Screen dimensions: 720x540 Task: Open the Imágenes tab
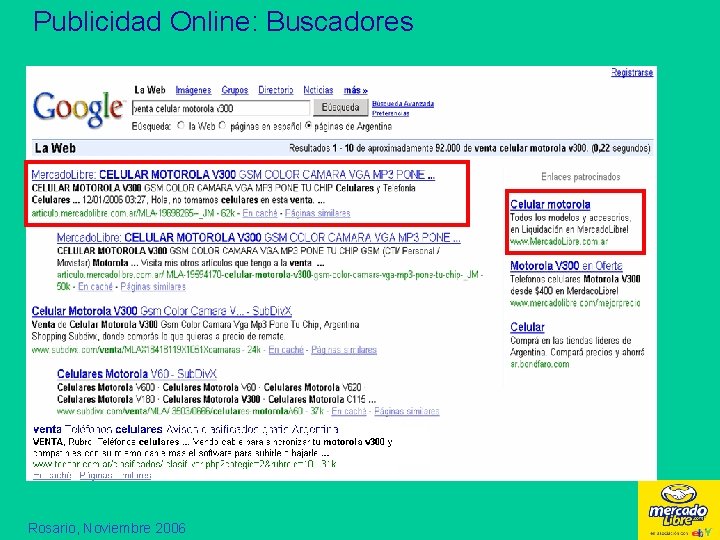click(x=193, y=90)
